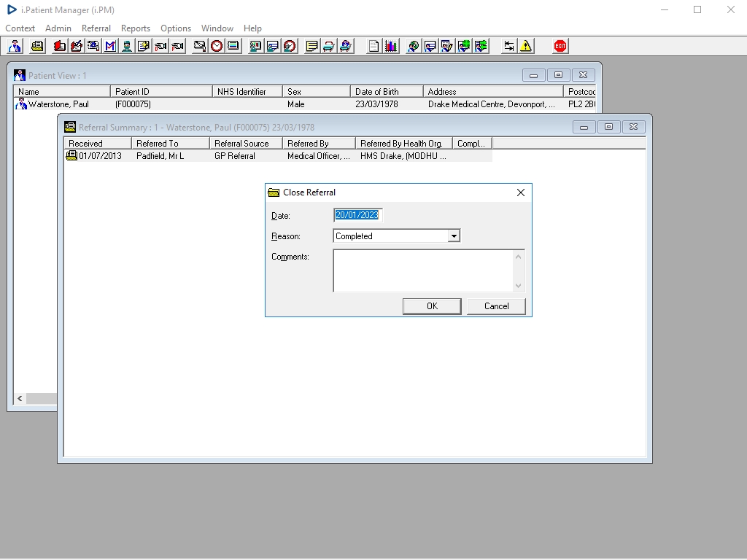Select the 01/07/2013 referral row
This screenshot has height=560, width=747.
278,156
